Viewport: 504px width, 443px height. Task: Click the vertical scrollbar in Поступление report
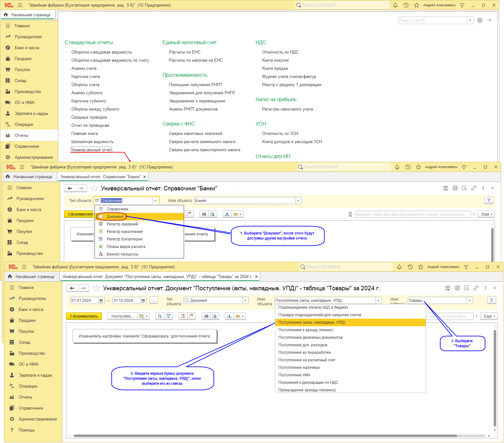click(495, 378)
